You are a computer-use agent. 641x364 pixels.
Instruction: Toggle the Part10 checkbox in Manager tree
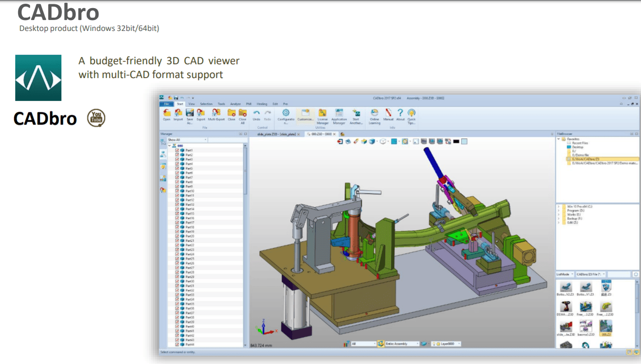(177, 191)
